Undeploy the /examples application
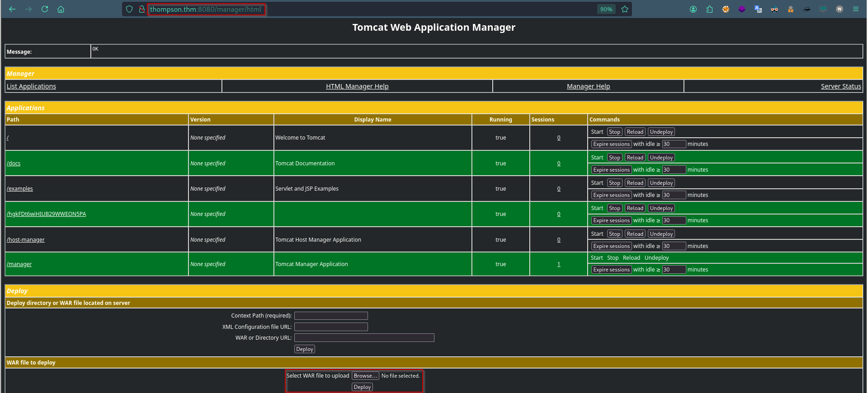The width and height of the screenshot is (868, 393). coord(661,183)
